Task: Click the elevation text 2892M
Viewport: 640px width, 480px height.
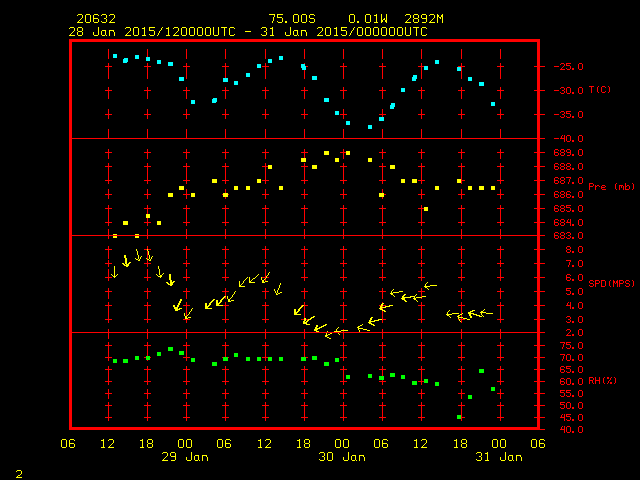Action: tap(424, 19)
